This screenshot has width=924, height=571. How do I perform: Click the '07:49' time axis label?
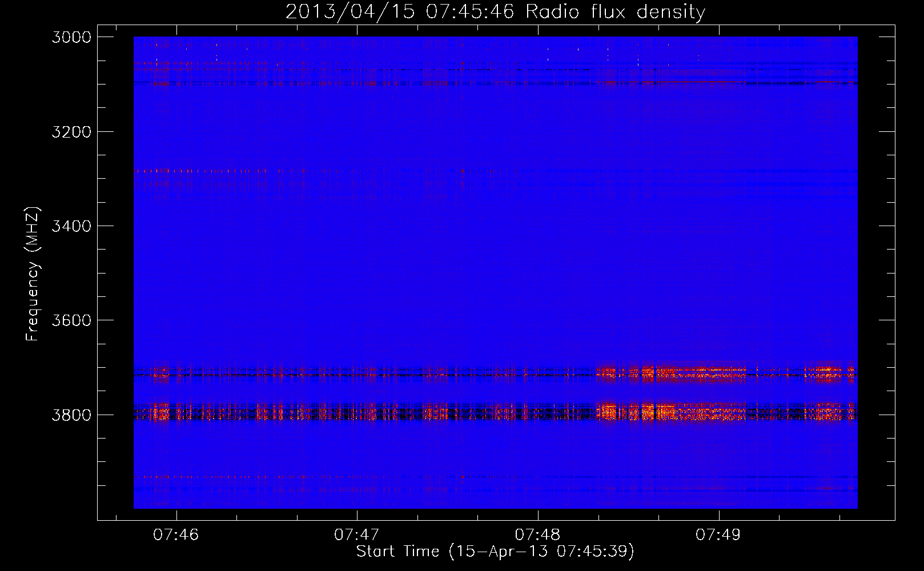pyautogui.click(x=718, y=535)
